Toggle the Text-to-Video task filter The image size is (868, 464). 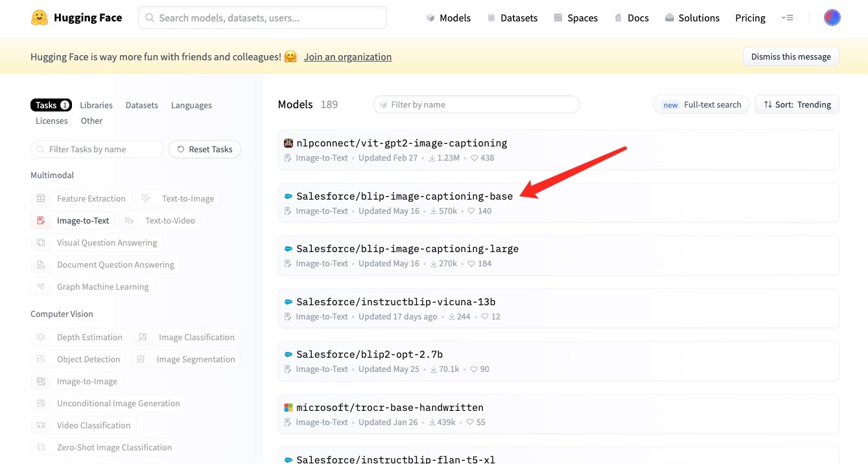pos(160,220)
